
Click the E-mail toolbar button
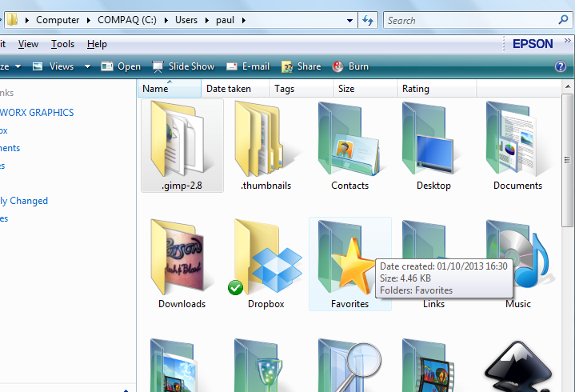pyautogui.click(x=248, y=66)
